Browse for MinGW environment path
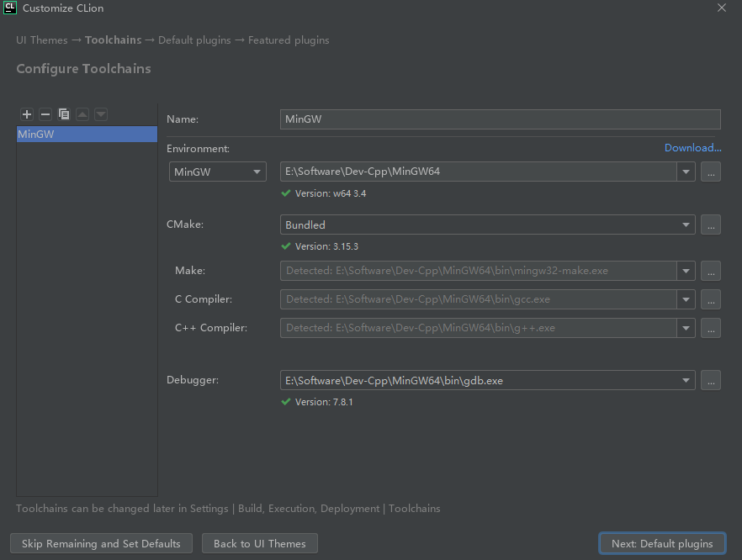742x560 pixels. (711, 172)
